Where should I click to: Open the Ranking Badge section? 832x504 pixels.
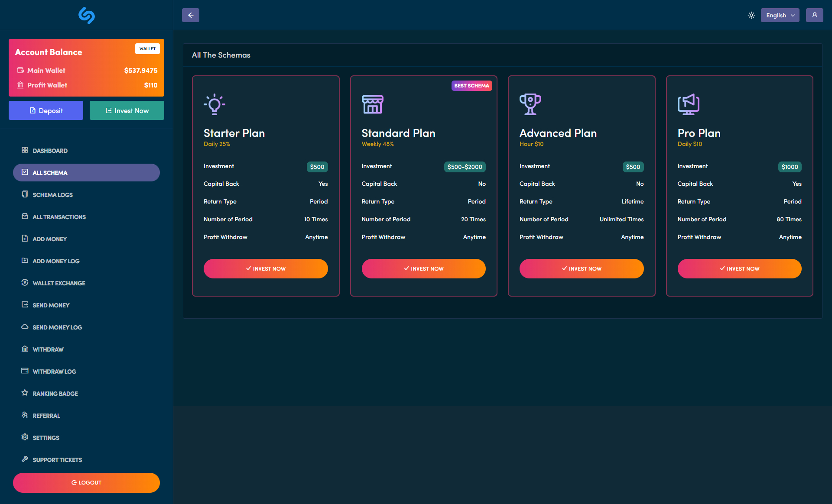55,393
